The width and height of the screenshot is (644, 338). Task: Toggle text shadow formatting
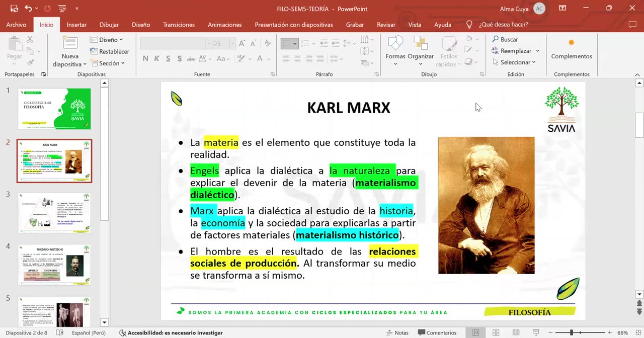(180, 58)
